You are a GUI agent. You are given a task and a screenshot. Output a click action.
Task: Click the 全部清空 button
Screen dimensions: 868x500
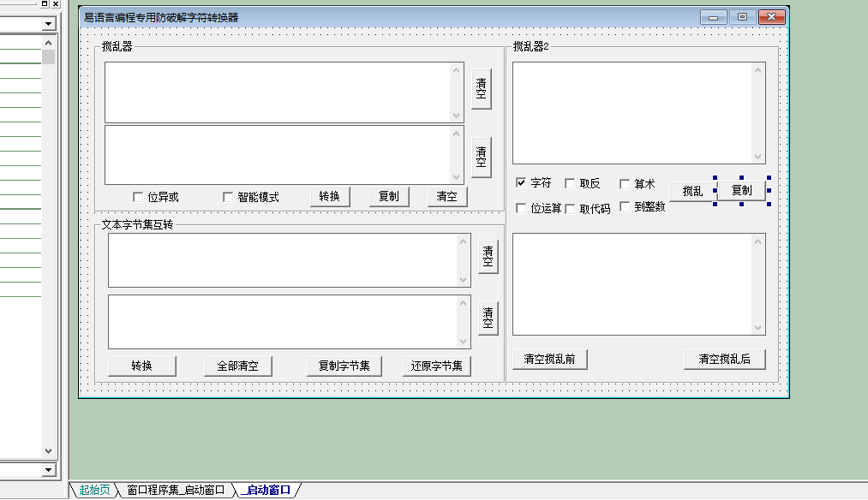pyautogui.click(x=238, y=366)
